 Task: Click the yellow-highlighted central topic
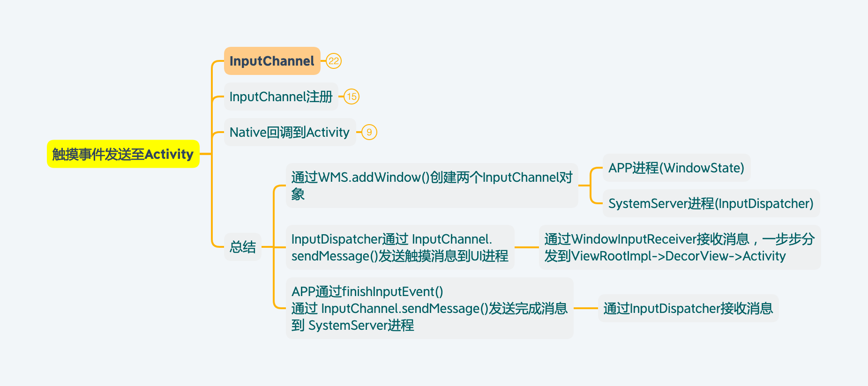coord(123,154)
